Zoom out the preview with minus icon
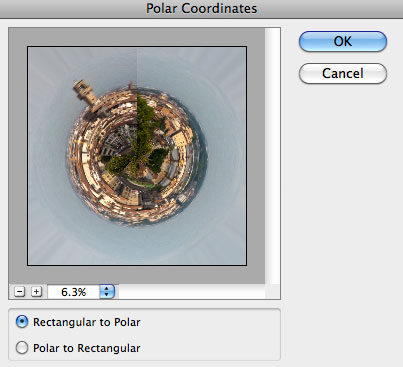 (20, 292)
